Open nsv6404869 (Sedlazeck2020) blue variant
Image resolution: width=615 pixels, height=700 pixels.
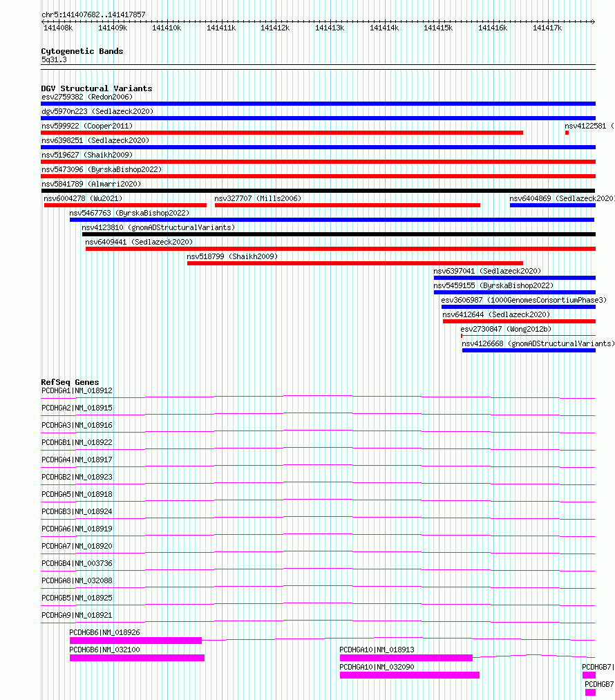(553, 205)
